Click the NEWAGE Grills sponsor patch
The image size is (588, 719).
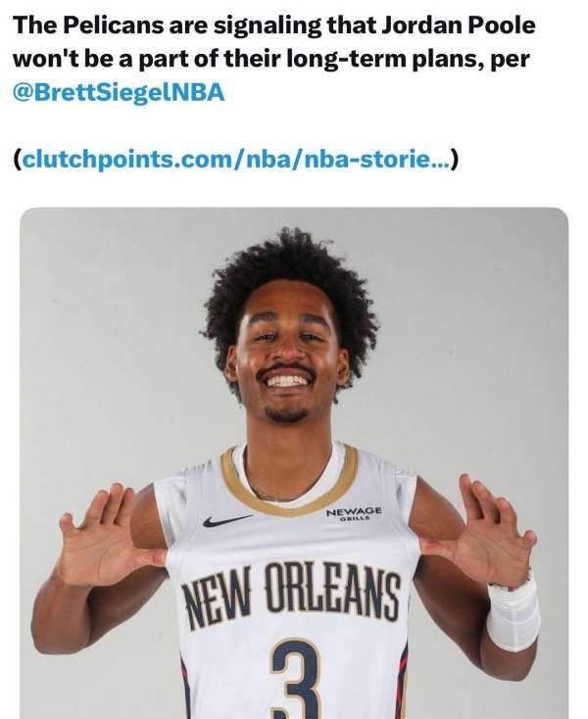click(x=354, y=513)
